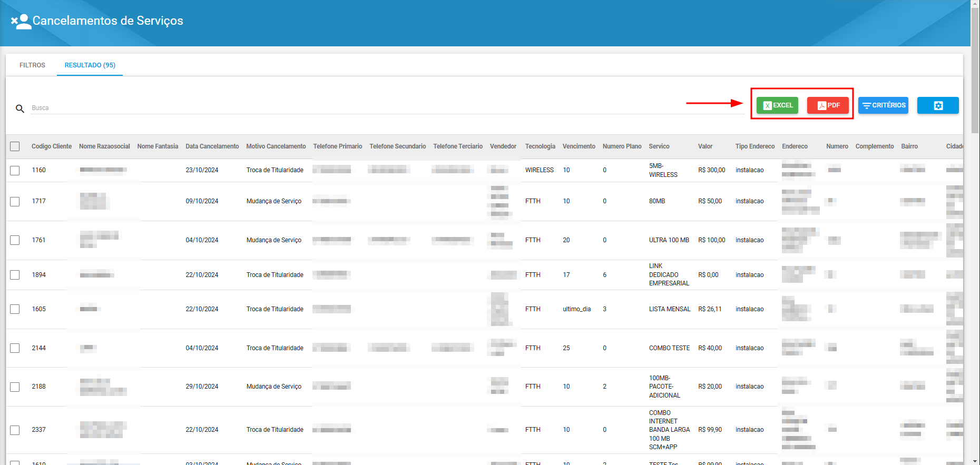Sort by the Codigo Cliente column header

[52, 146]
